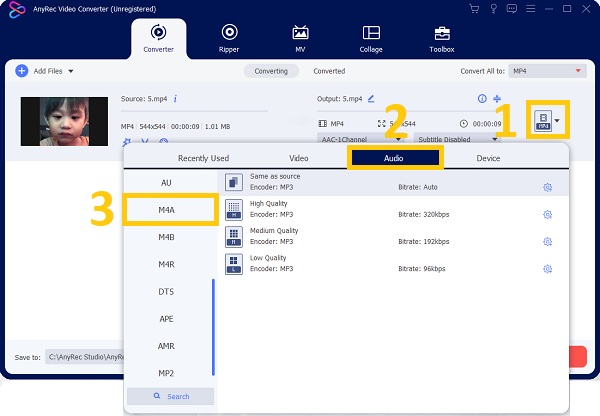The image size is (600, 416).
Task: Click the High Quality preset icon
Action: [x=234, y=209]
